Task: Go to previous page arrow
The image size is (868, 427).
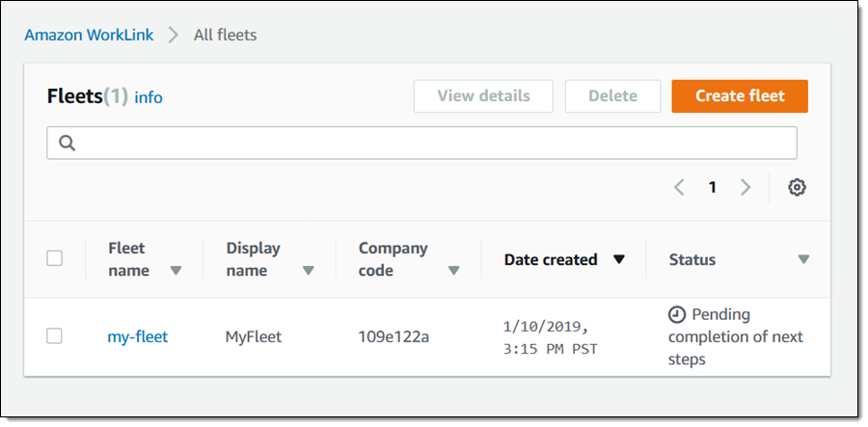Action: (x=679, y=187)
